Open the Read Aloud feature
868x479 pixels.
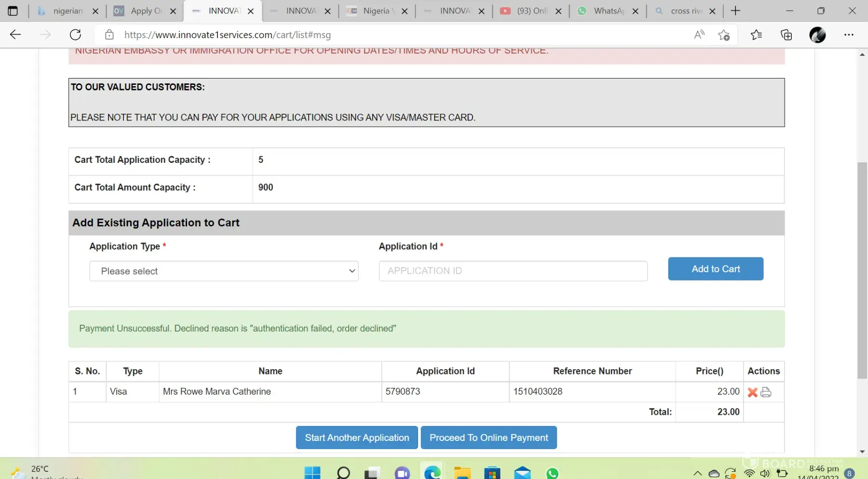699,35
